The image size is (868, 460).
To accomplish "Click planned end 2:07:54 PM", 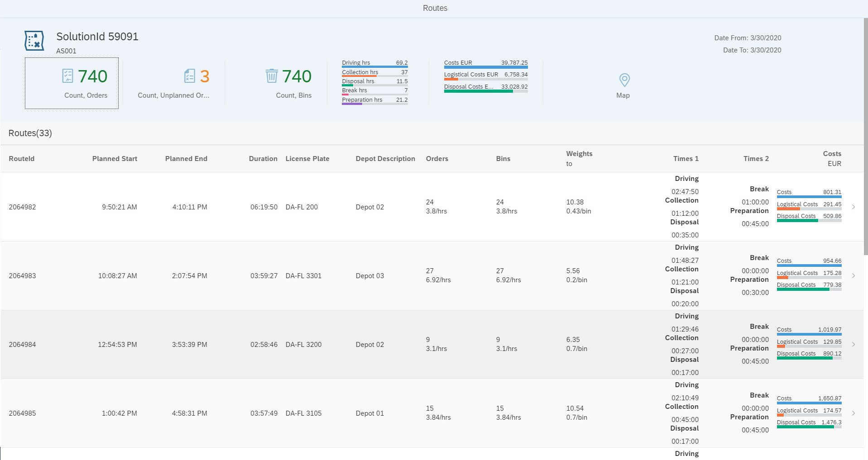I will pos(189,276).
